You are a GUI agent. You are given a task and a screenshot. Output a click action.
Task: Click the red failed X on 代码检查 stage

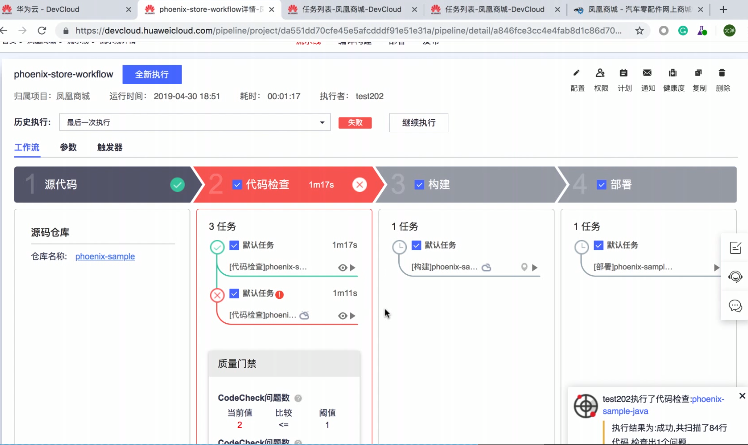tap(360, 185)
